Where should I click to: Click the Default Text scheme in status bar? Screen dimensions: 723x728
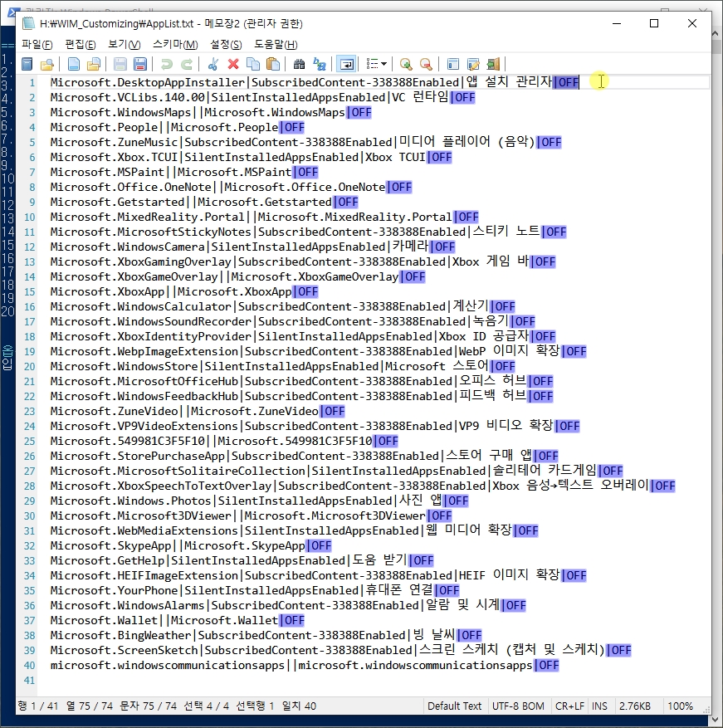pos(454,706)
